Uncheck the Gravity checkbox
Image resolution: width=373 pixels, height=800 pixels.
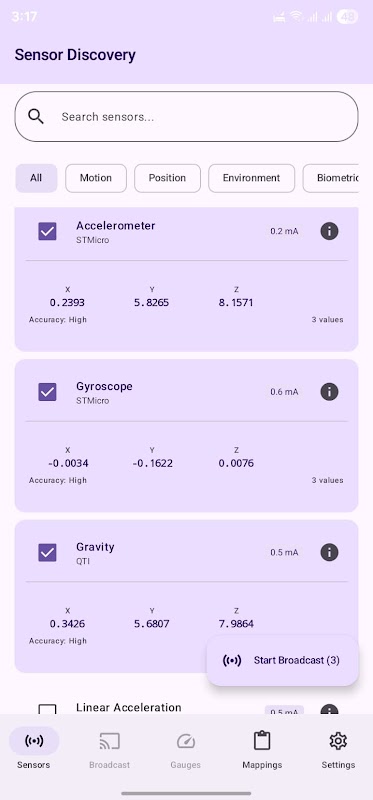[x=47, y=552]
